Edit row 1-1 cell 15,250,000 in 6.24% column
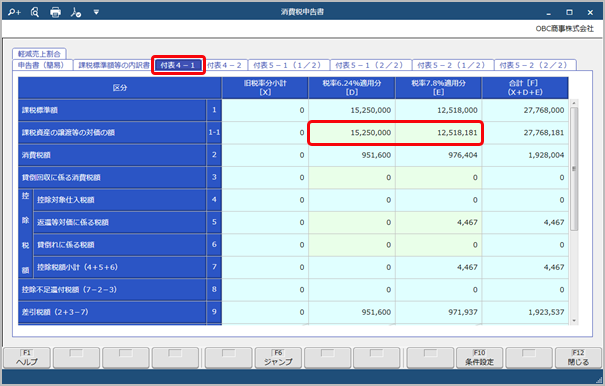This screenshot has width=605, height=386. click(352, 133)
